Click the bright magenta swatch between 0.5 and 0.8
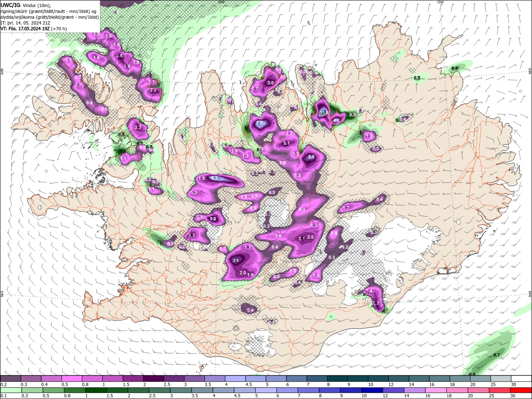The image size is (532, 399). pyautogui.click(x=71, y=379)
